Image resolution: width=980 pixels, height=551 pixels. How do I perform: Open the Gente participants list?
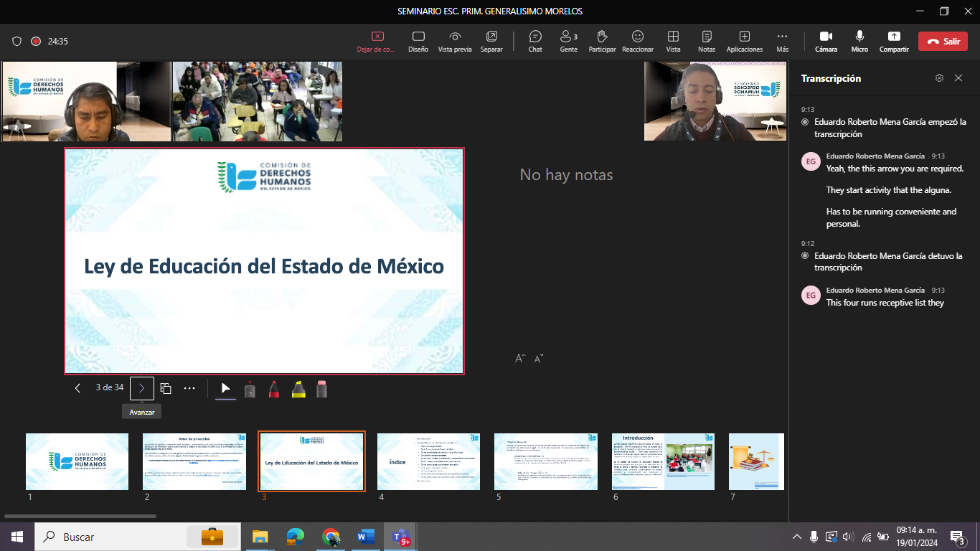(568, 41)
